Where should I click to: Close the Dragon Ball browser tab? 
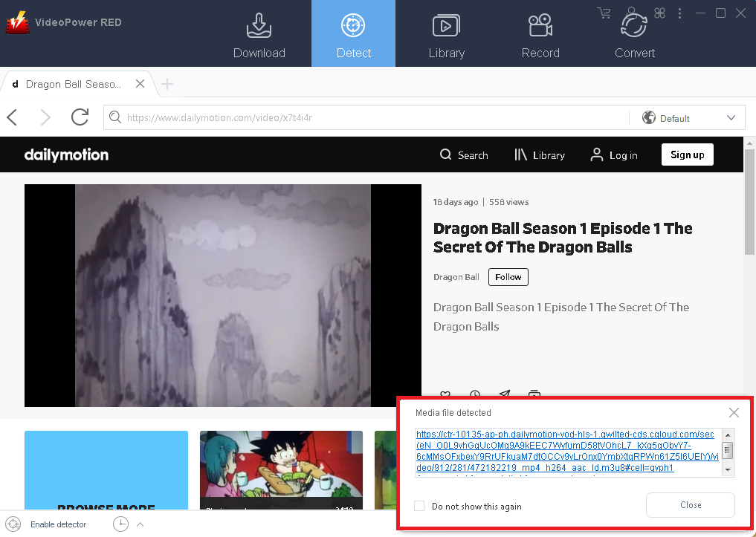click(x=140, y=84)
